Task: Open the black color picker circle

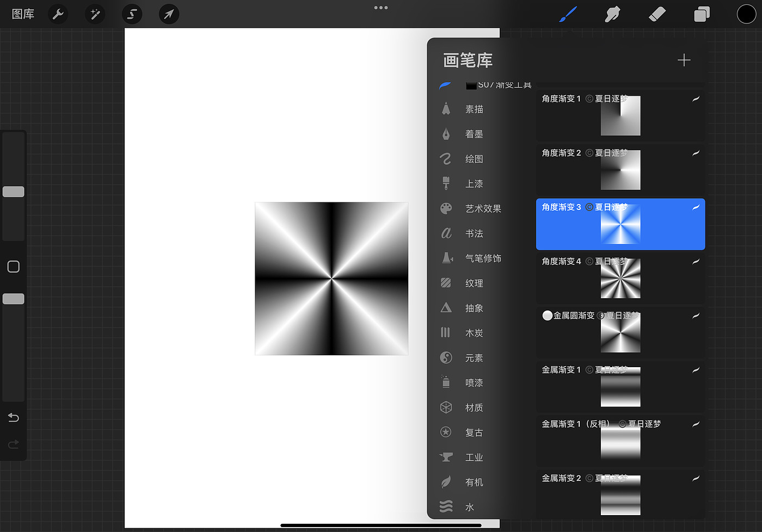Action: pyautogui.click(x=746, y=14)
